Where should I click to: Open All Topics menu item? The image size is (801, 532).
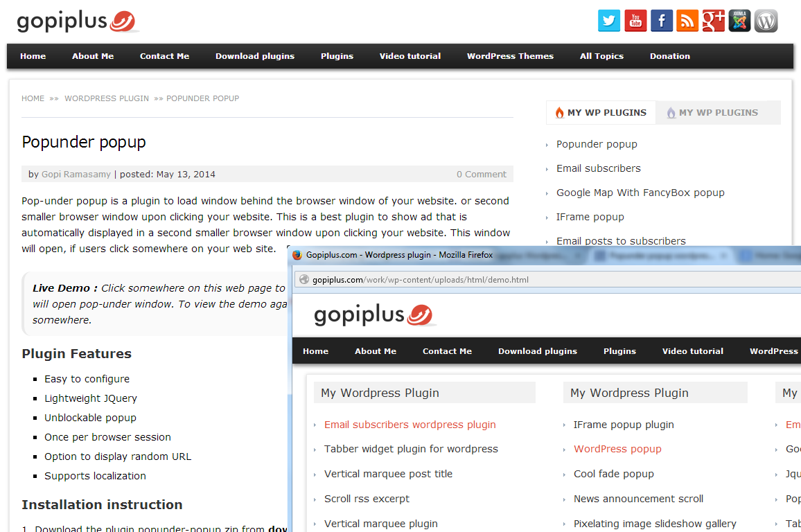coord(601,56)
